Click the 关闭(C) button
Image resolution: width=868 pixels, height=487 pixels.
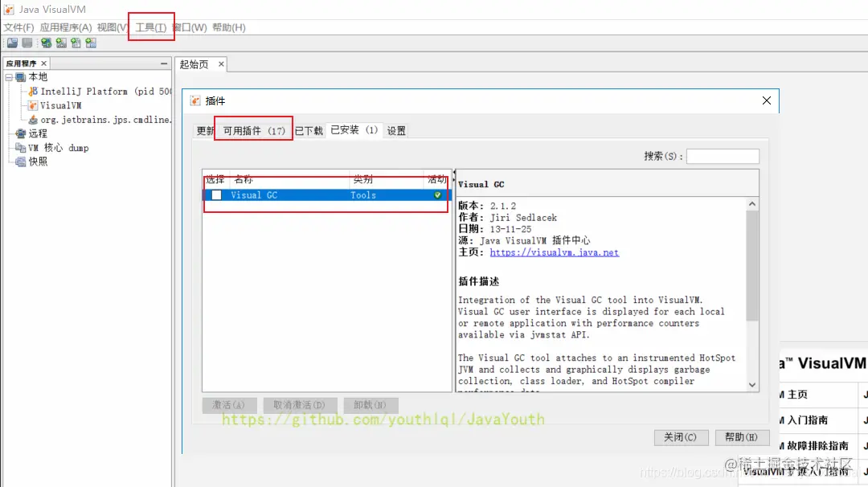click(x=681, y=437)
